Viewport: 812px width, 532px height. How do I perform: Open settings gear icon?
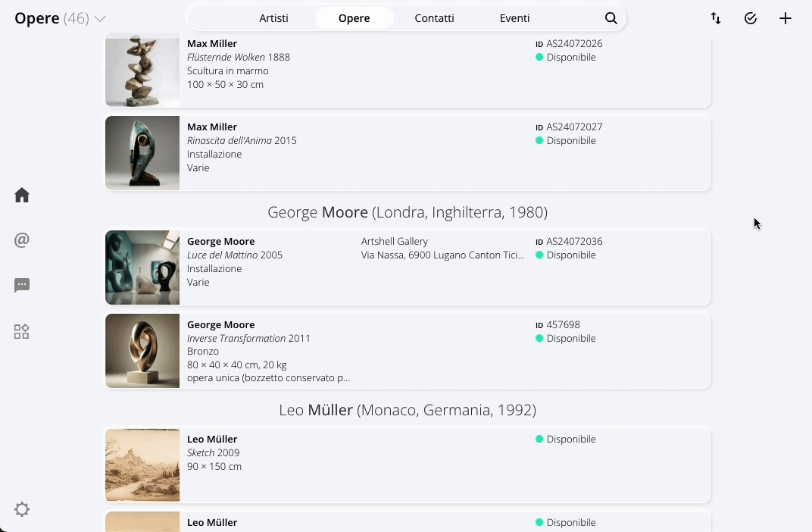(22, 509)
